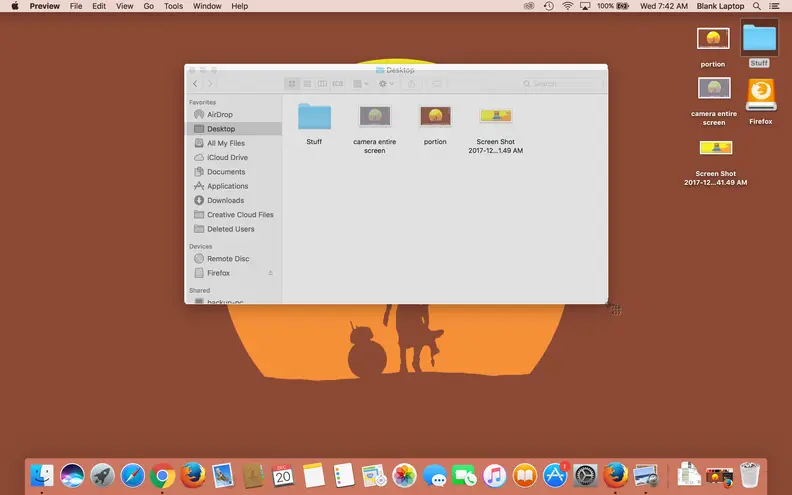Launch Google Chrome from the Dock
The width and height of the screenshot is (792, 495).
[x=163, y=475]
